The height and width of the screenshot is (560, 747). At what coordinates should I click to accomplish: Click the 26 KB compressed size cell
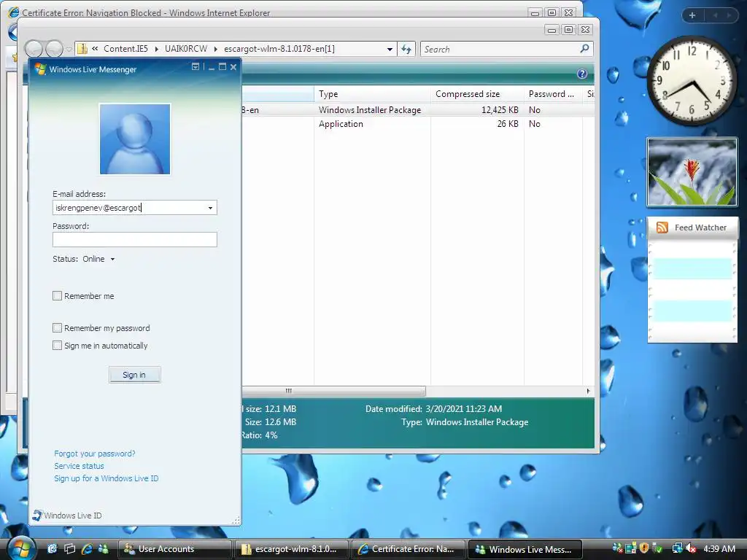508,124
